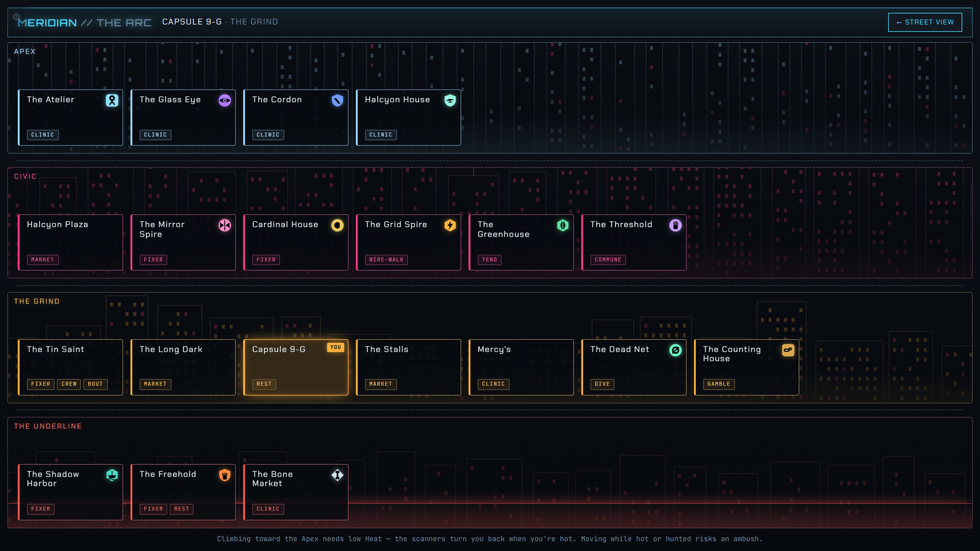Click the Dead Net crossed-circle icon

tap(676, 350)
